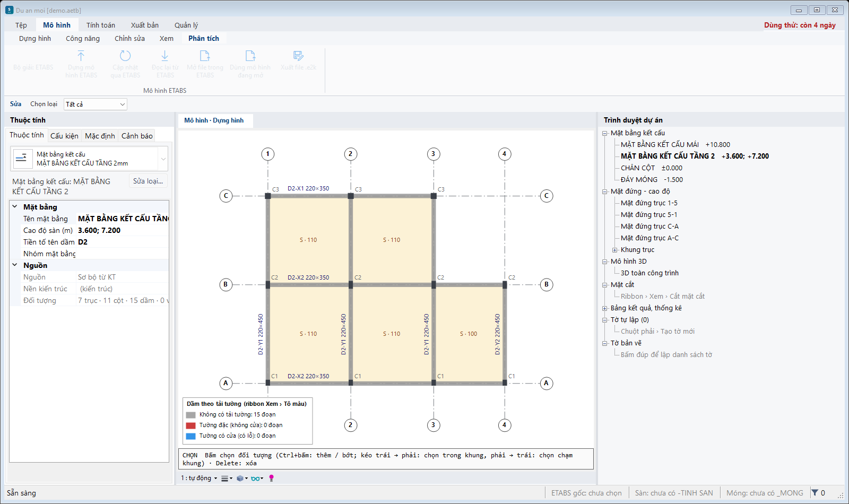Open the Tính toán ribbon tab

pyautogui.click(x=101, y=25)
